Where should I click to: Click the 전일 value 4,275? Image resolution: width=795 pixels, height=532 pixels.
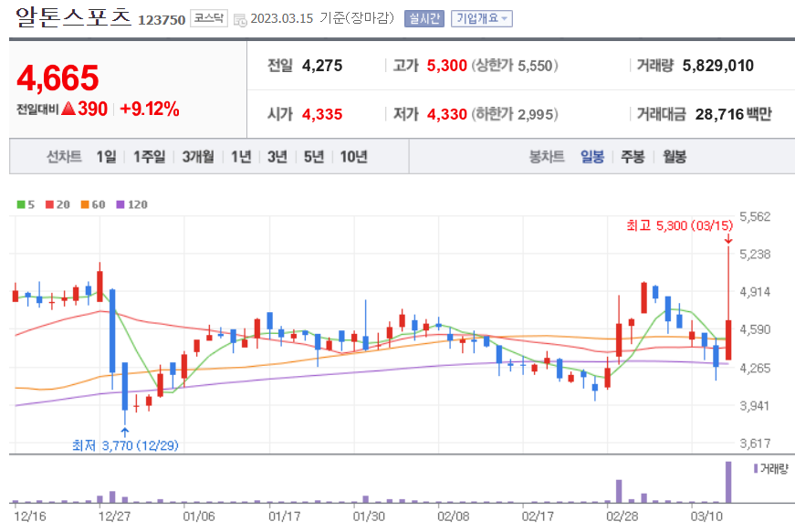pos(322,66)
